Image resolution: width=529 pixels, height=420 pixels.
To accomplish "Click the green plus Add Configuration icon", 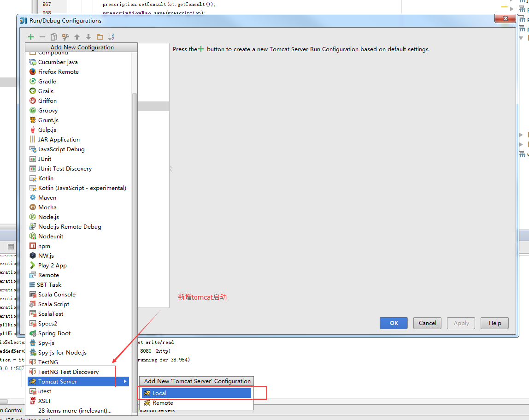I will [x=31, y=37].
